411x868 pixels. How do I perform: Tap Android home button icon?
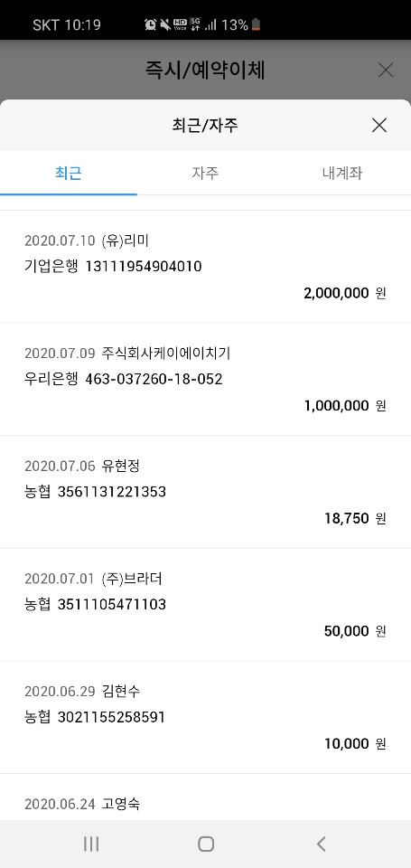point(206,844)
